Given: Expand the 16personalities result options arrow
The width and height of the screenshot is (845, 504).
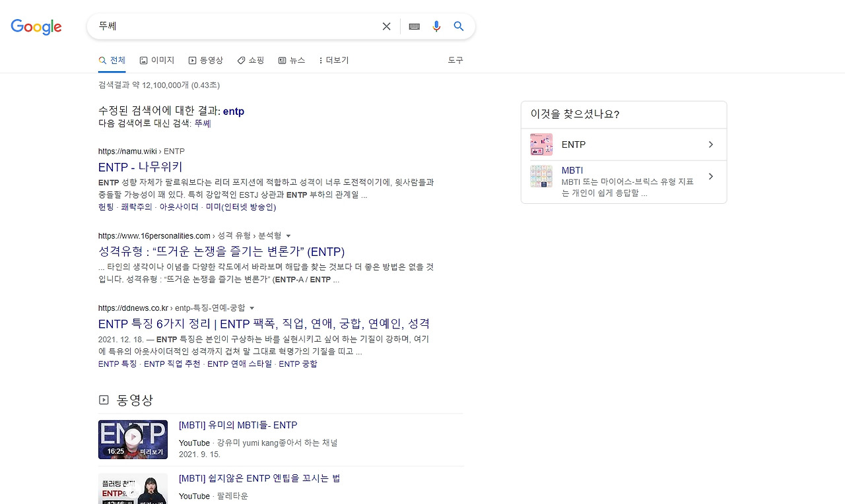Looking at the screenshot, I should coord(288,236).
